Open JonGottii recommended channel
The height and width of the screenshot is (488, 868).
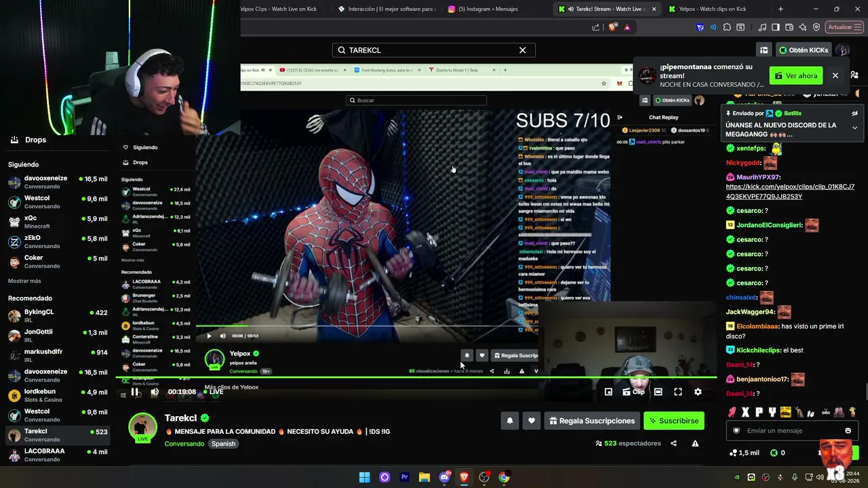pos(58,335)
